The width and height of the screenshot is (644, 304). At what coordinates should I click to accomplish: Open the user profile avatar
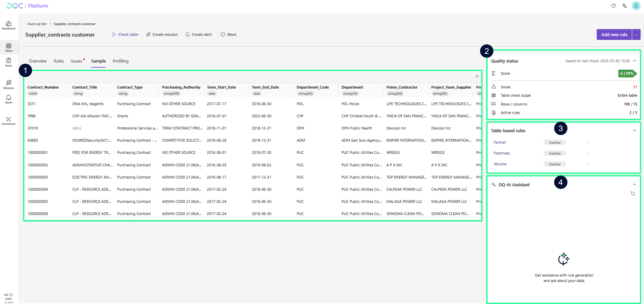point(636,6)
